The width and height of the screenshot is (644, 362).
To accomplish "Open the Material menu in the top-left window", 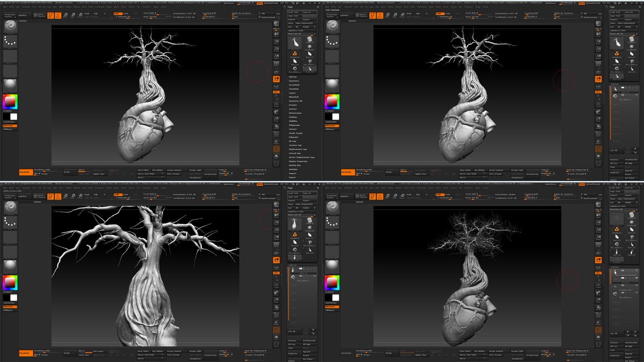I will pyautogui.click(x=76, y=7).
